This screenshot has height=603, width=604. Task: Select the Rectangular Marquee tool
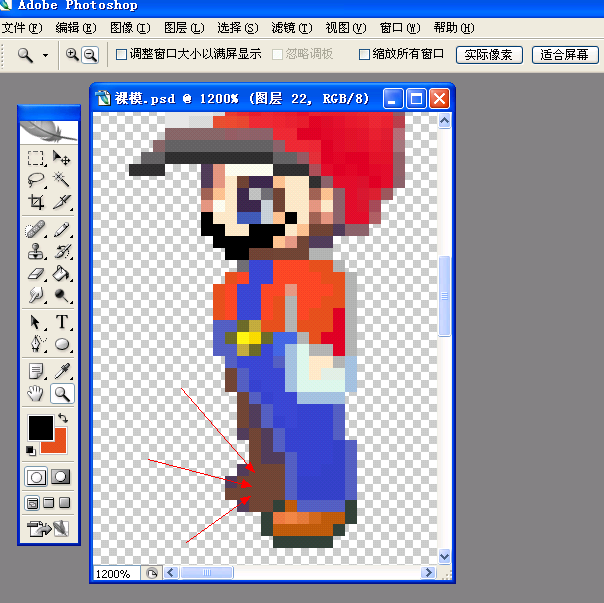[36, 158]
